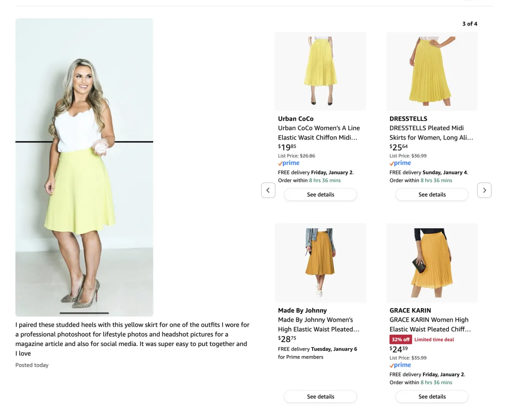Click the image position indicator under the photo

(x=84, y=313)
